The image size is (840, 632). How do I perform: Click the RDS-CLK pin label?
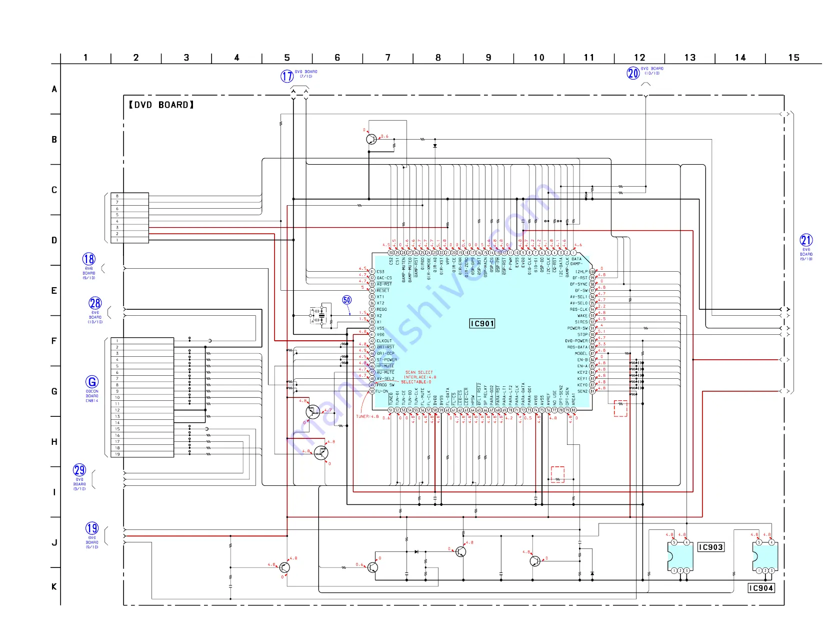point(578,309)
